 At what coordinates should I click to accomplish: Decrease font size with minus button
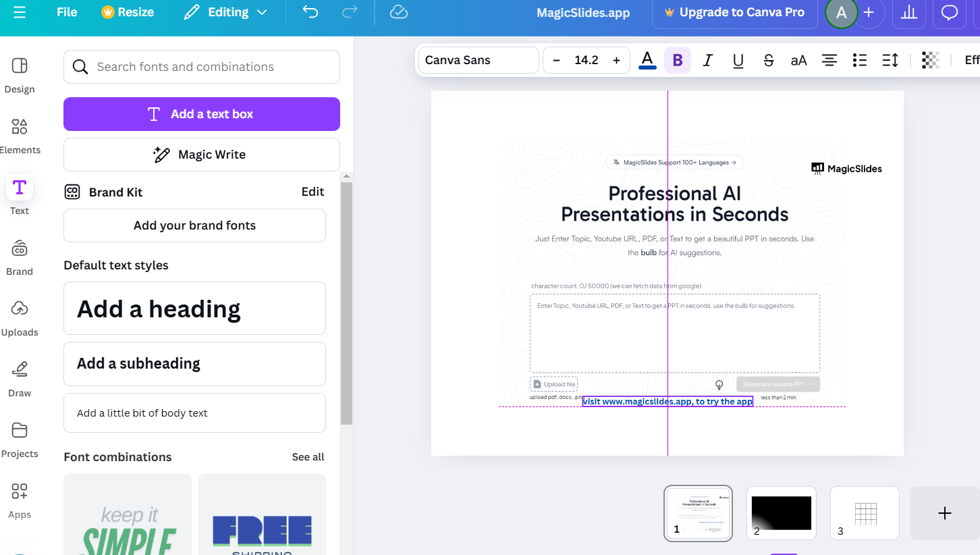point(556,60)
